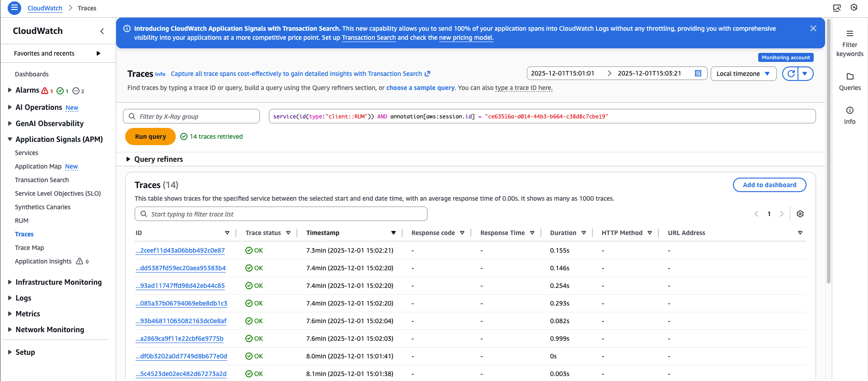Click the Alarms in-alarm warning icon

[x=45, y=91]
